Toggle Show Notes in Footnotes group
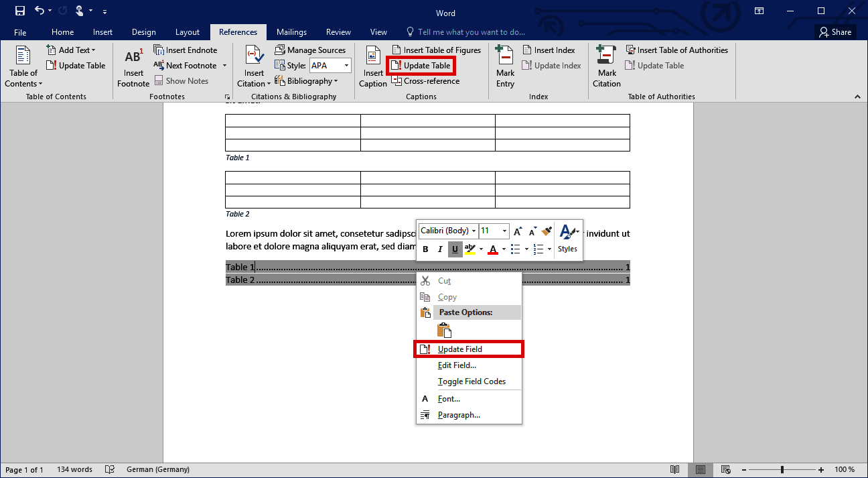The image size is (868, 478). pyautogui.click(x=182, y=80)
